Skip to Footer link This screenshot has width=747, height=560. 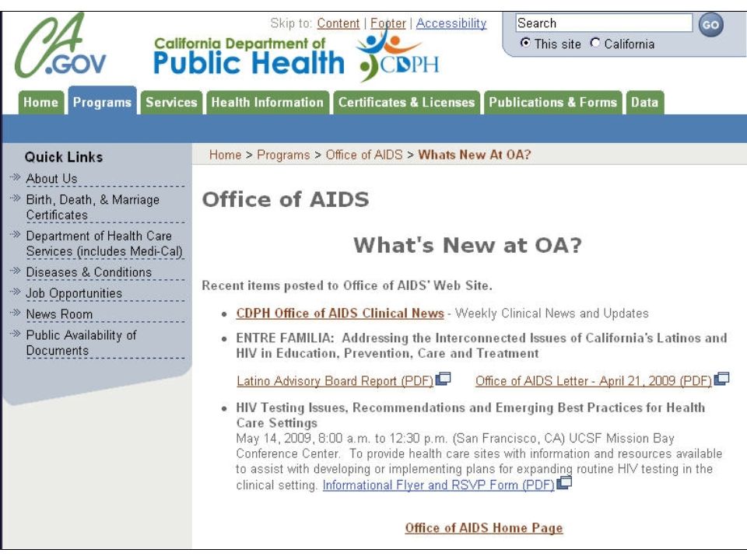(388, 23)
